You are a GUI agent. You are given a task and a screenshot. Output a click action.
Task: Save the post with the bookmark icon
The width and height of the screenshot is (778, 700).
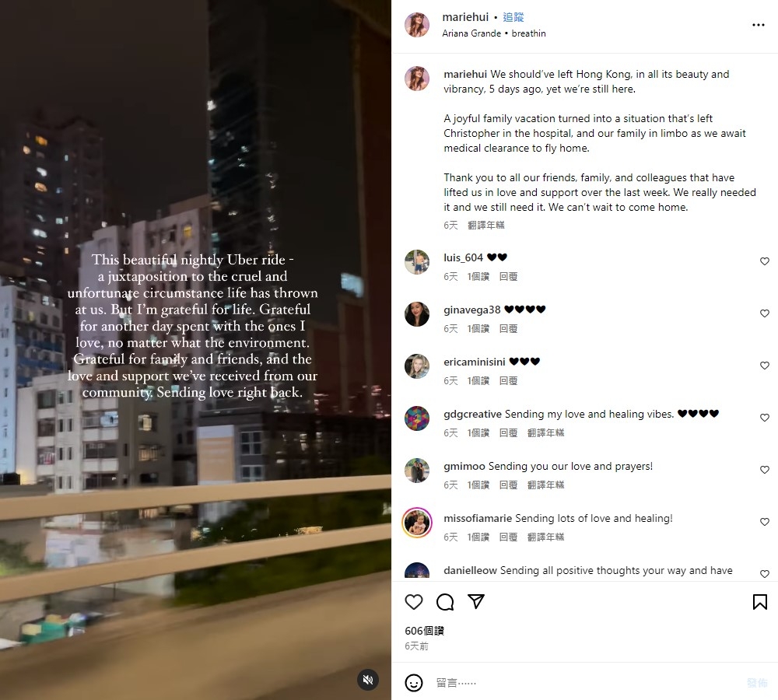pyautogui.click(x=759, y=602)
